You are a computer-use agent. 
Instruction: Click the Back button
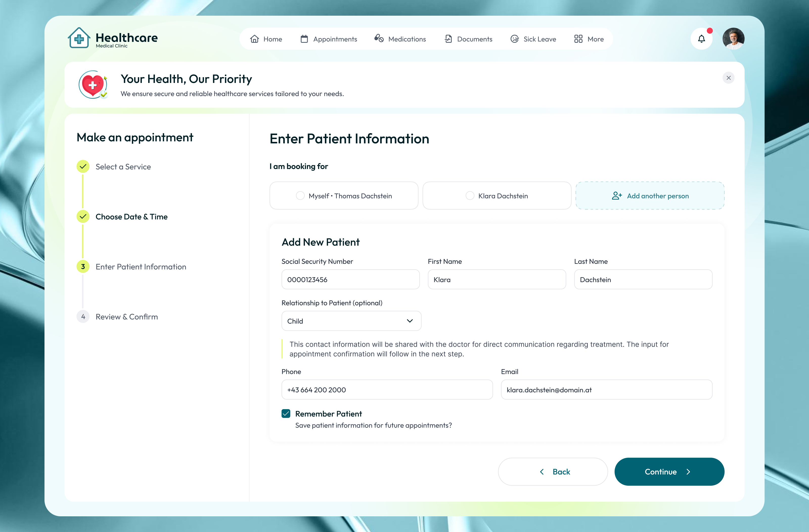(x=553, y=472)
